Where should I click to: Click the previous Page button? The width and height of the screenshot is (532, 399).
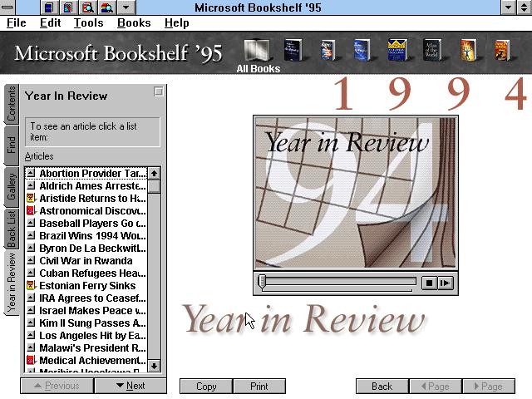pyautogui.click(x=436, y=386)
